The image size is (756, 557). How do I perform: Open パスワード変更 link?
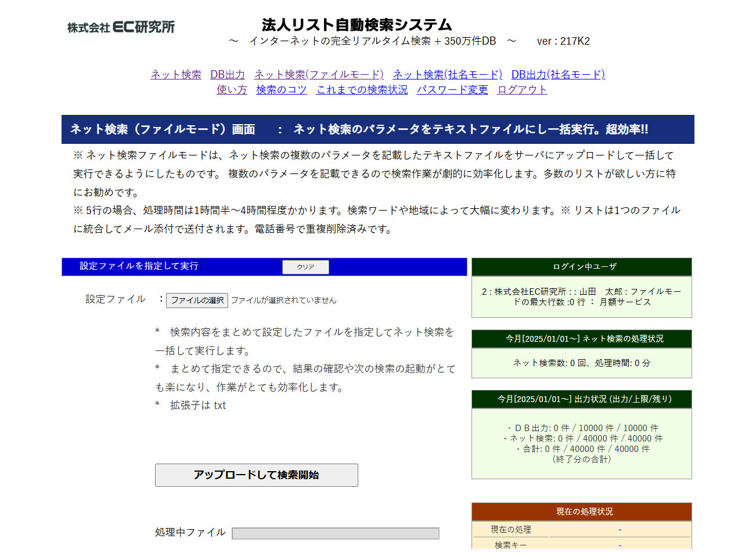pyautogui.click(x=452, y=89)
